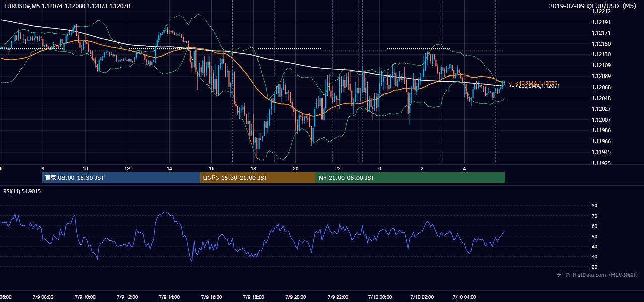Click RSI scale value 70

(x=594, y=216)
